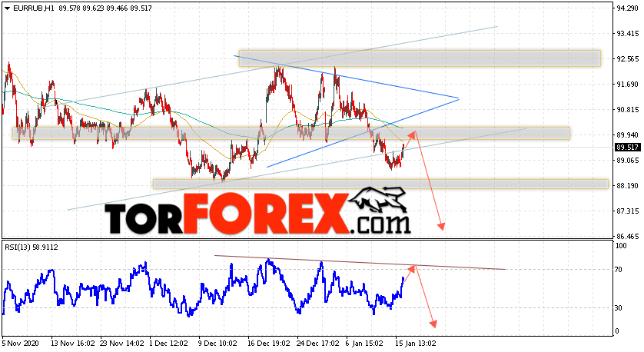
Task: Select the 94.290 price axis label
Action: 628,8
